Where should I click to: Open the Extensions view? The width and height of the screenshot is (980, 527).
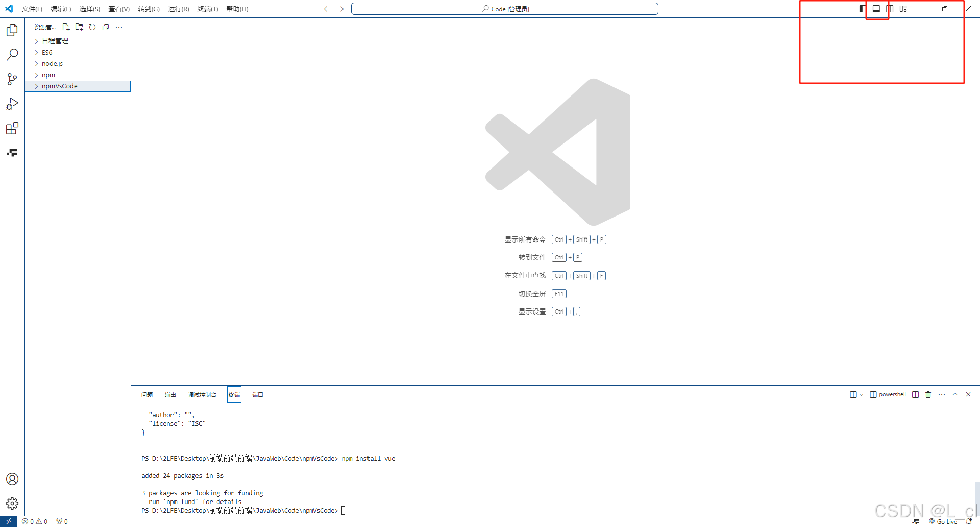pos(12,128)
